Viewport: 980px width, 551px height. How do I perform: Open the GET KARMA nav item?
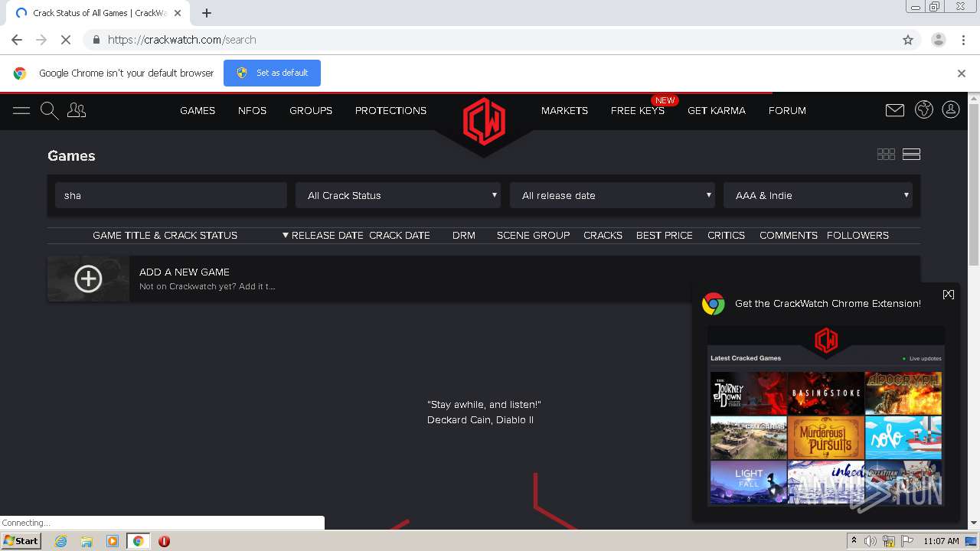pos(717,110)
